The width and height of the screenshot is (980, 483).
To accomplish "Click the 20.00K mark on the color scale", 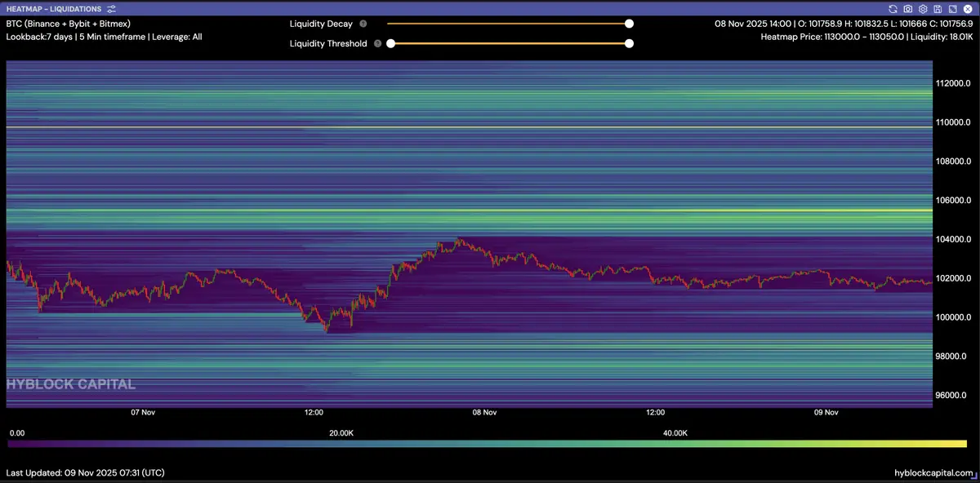I will [341, 433].
